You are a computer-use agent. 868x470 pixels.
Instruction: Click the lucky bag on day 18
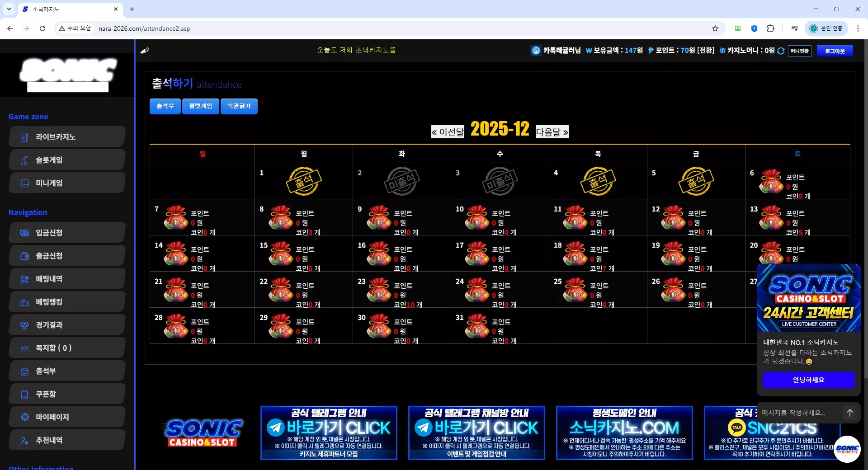[x=575, y=254]
